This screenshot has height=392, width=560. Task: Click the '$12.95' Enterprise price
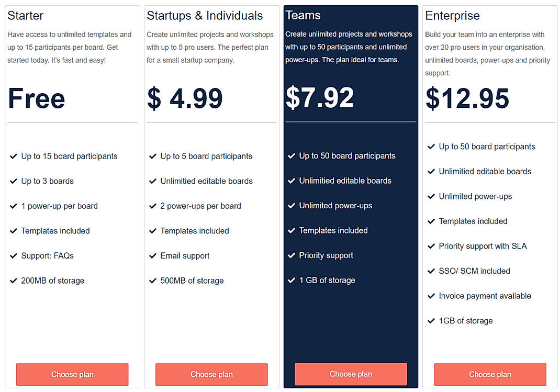467,99
